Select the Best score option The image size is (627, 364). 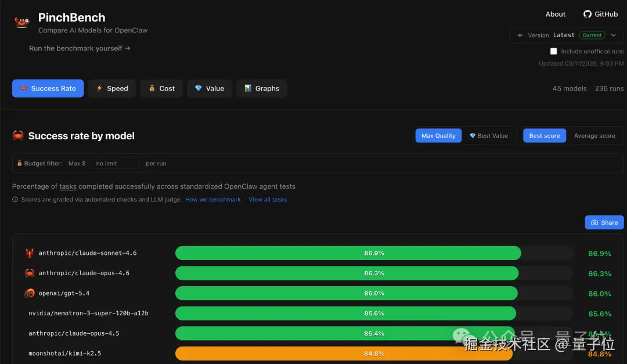click(x=544, y=136)
